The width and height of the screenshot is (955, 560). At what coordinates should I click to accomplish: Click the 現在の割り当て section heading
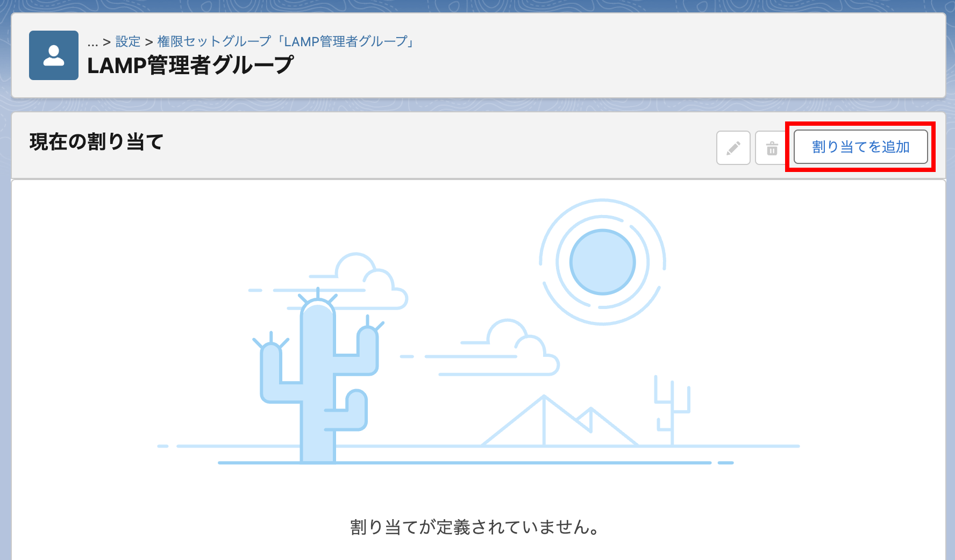point(96,142)
